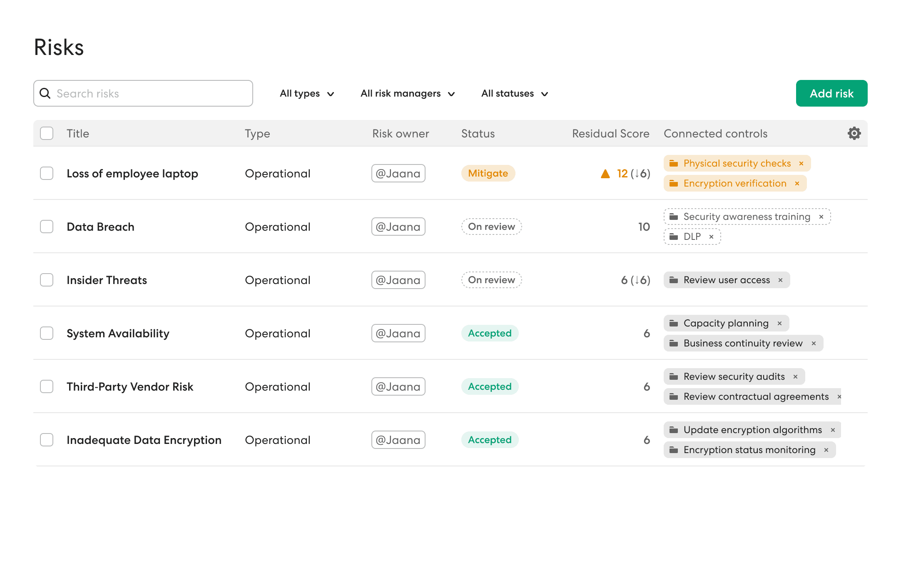Click the folder icon on Encryption verification
The height and width of the screenshot is (588, 901).
[x=674, y=183]
